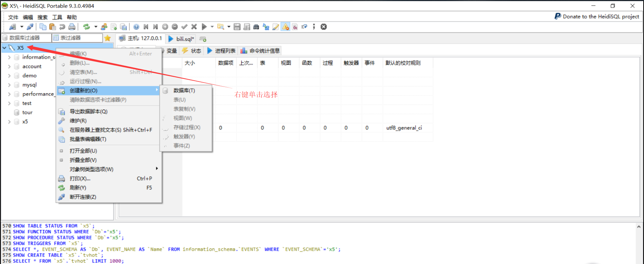Open the session manager connect icon
The width and height of the screenshot is (644, 264).
click(x=13, y=27)
